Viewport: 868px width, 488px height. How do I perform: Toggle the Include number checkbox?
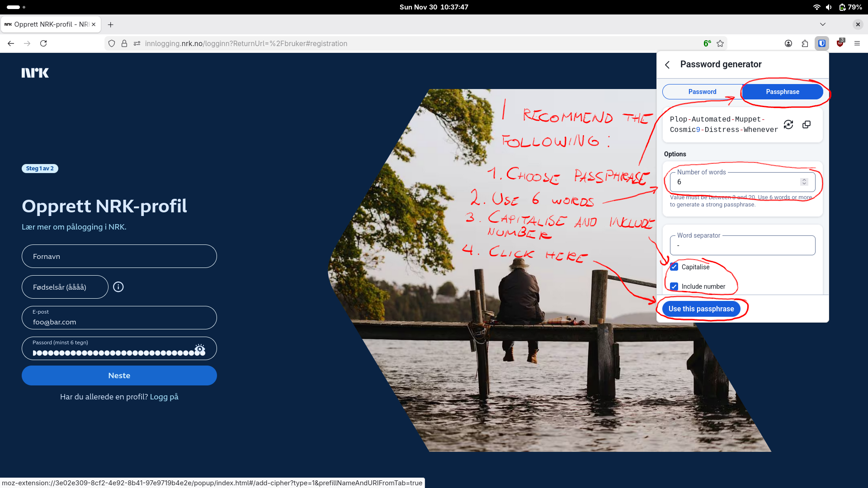674,286
